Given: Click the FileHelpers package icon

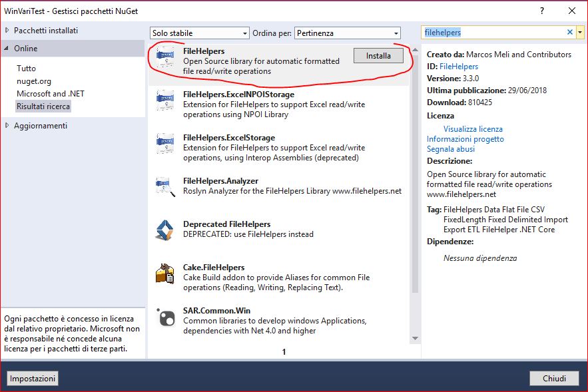Looking at the screenshot, I should (x=165, y=58).
